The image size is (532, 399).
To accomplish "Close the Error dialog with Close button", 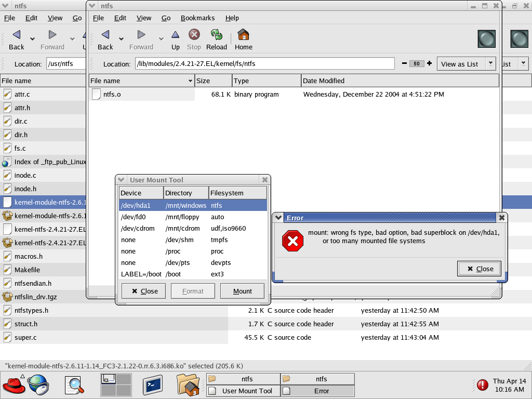I will click(480, 269).
